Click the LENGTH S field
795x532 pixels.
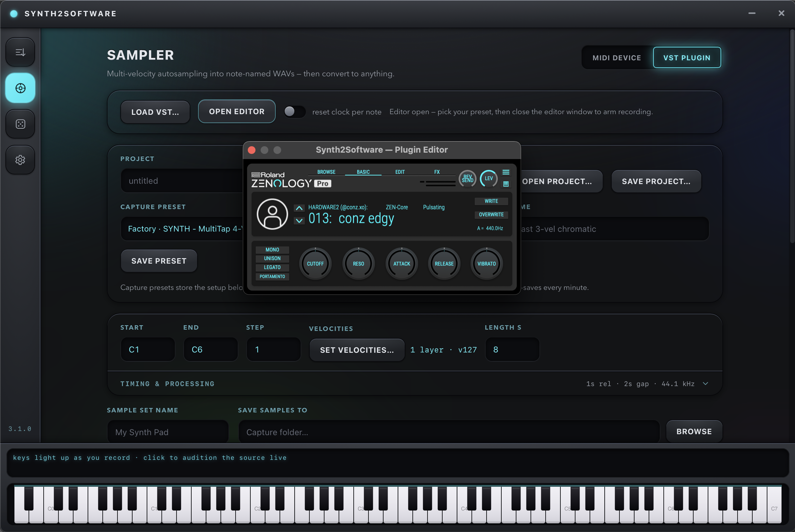[512, 350]
